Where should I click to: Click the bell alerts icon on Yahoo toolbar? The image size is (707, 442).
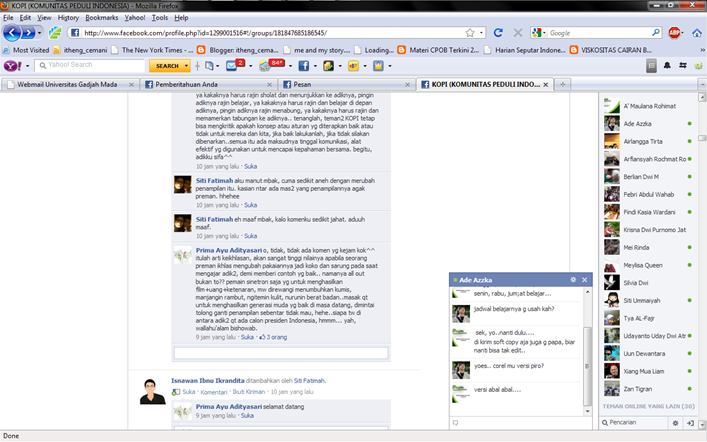pyautogui.click(x=667, y=66)
